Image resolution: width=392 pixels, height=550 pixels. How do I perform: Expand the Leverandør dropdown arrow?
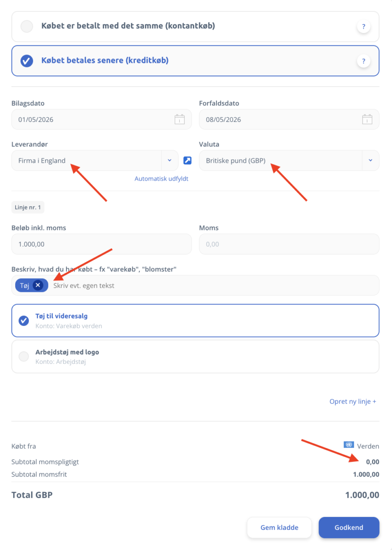[x=170, y=160]
